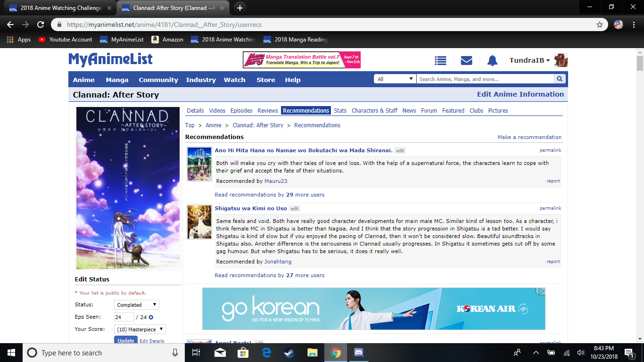Switch to the Characters & Staff tab
This screenshot has width=644, height=362.
374,111
